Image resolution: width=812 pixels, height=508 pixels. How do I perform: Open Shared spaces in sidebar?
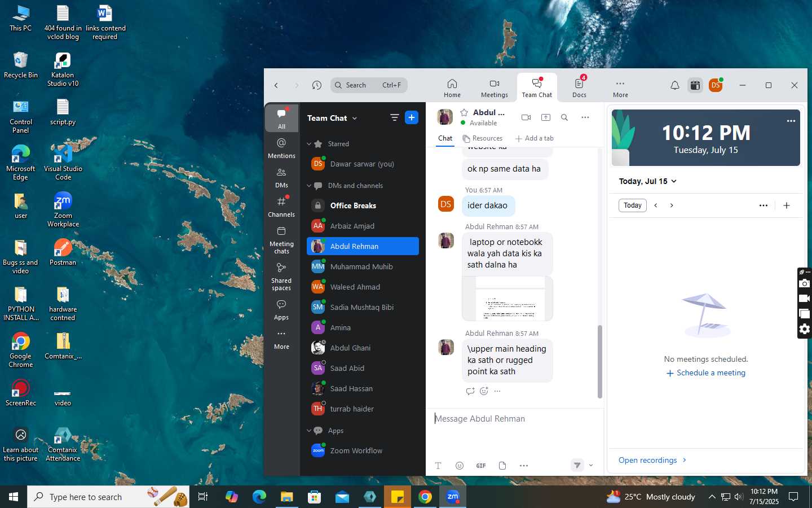click(x=281, y=277)
